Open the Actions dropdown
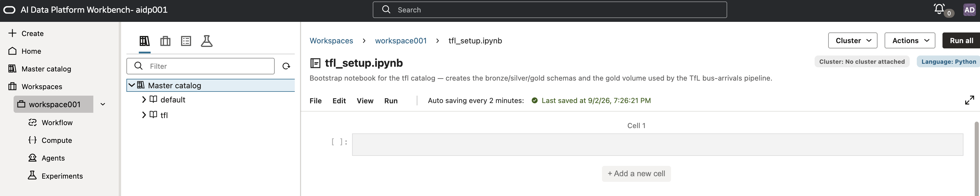Viewport: 980px width, 196px height. [910, 40]
